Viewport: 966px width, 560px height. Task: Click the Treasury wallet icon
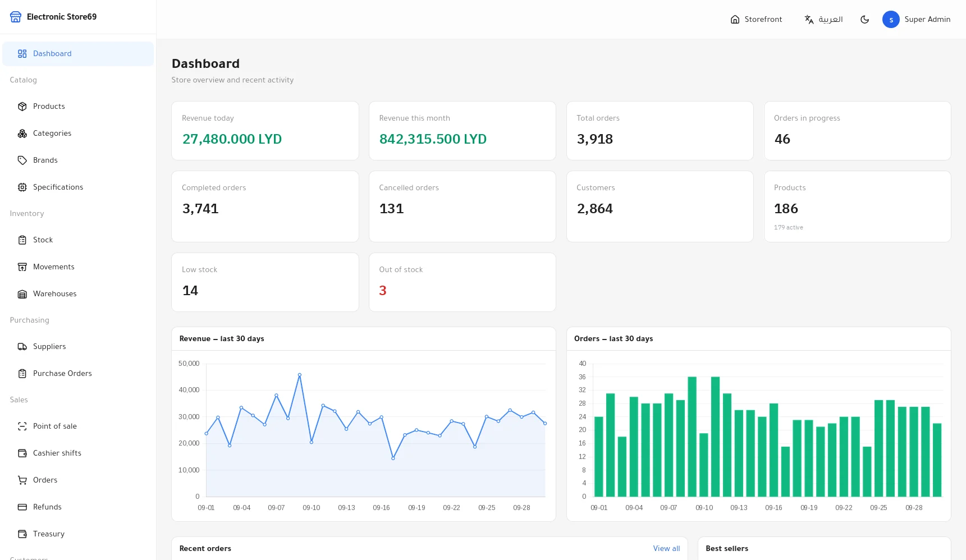click(22, 534)
